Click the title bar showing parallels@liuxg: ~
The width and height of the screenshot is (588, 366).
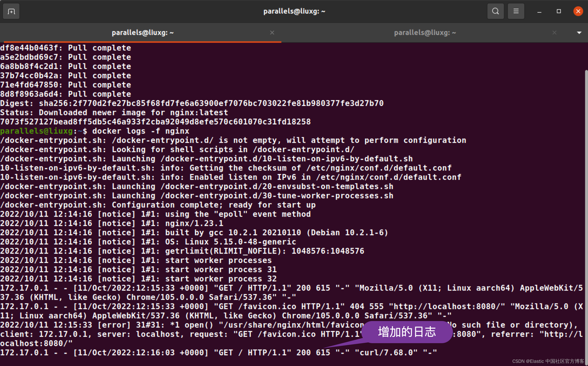pos(294,11)
